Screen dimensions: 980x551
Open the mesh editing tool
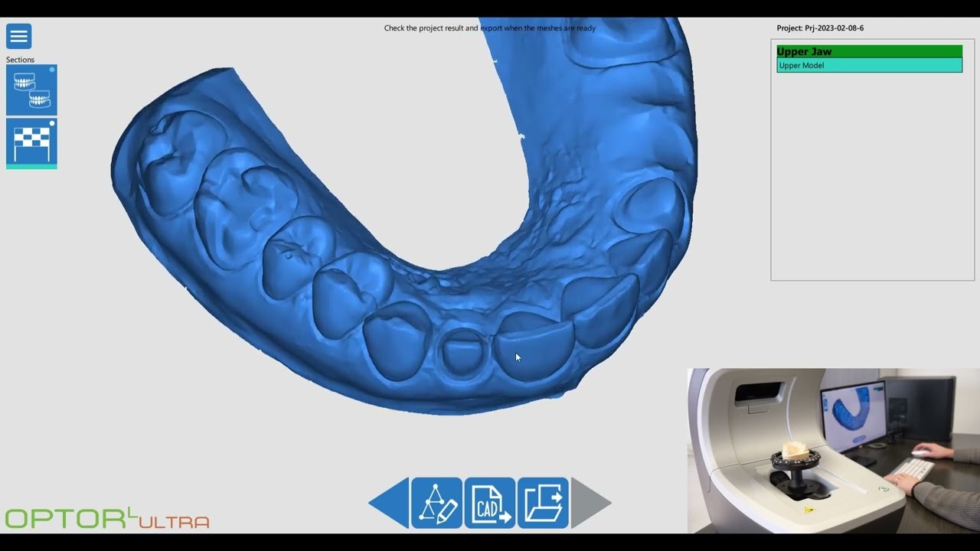coord(436,503)
